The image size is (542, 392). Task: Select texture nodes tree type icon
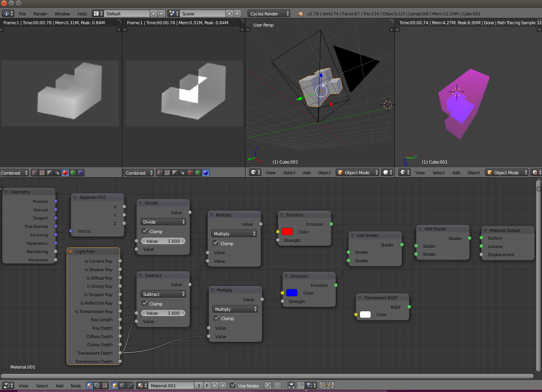(104, 385)
